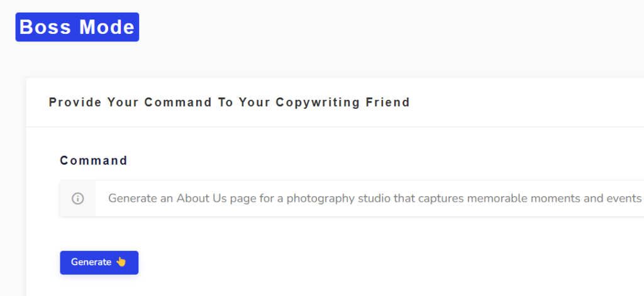Click the Command field label
Viewport: 644px width, 296px height.
click(x=94, y=160)
